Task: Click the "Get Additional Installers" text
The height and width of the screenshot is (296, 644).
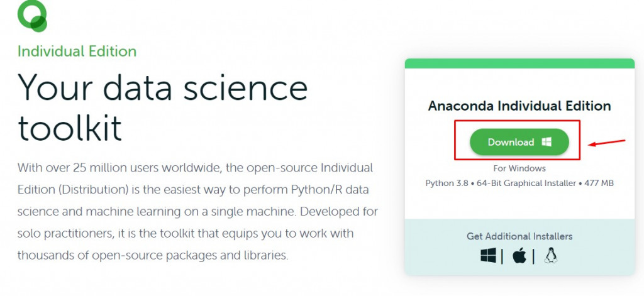Action: [x=519, y=236]
